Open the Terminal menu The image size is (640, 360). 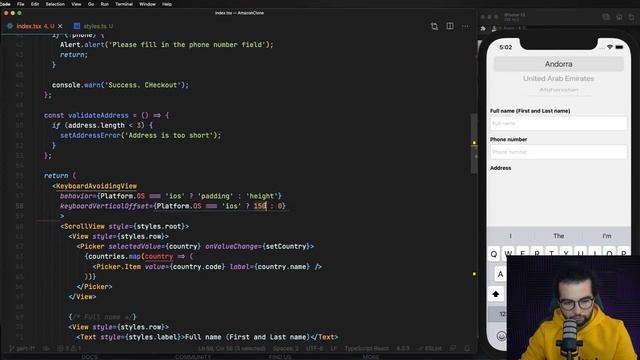[x=124, y=4]
